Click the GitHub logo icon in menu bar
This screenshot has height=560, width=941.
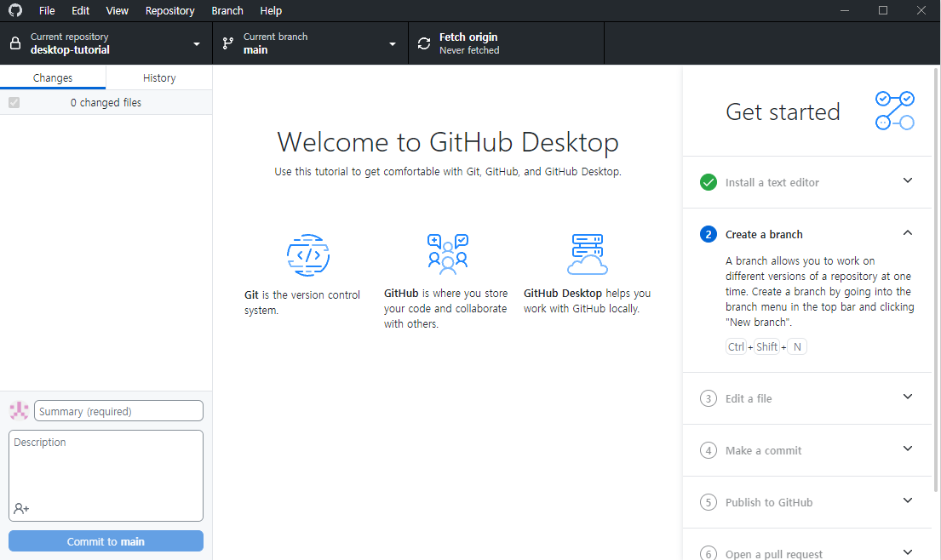(x=15, y=10)
